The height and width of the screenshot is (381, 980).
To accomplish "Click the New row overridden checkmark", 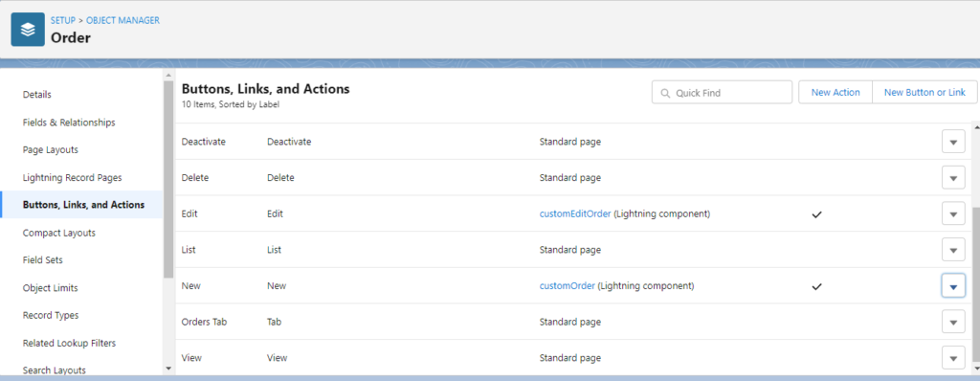I will click(x=816, y=286).
